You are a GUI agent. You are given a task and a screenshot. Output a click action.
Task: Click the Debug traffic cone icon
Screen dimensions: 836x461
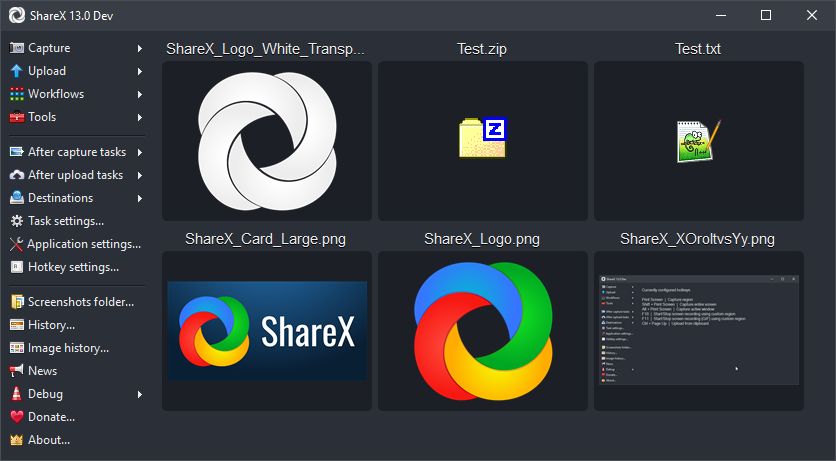[x=16, y=394]
